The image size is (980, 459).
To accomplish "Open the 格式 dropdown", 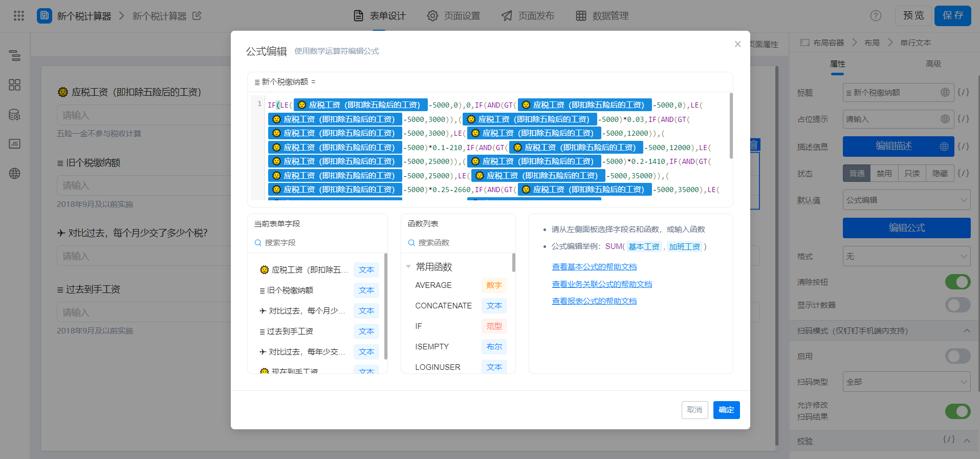I will [x=906, y=256].
